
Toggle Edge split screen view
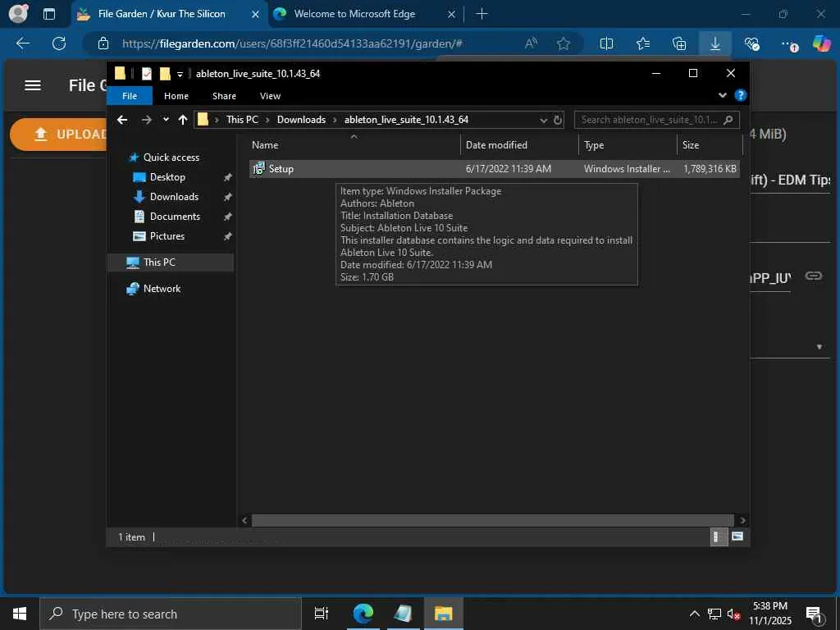point(606,43)
